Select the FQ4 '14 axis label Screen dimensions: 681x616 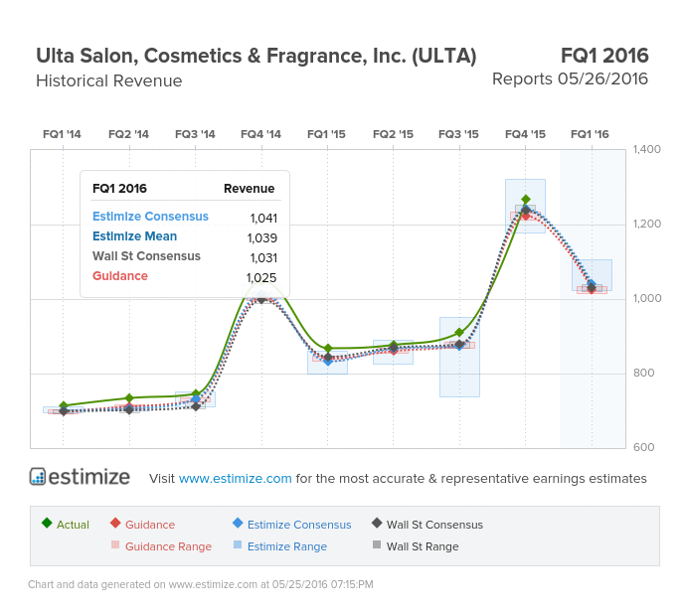(x=260, y=134)
